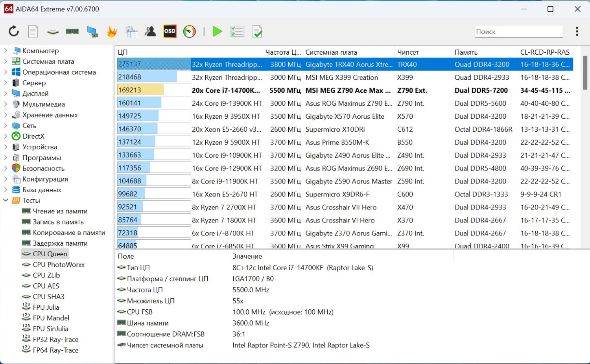
Task: Select FPU Julia benchmark in tree
Action: 46,307
